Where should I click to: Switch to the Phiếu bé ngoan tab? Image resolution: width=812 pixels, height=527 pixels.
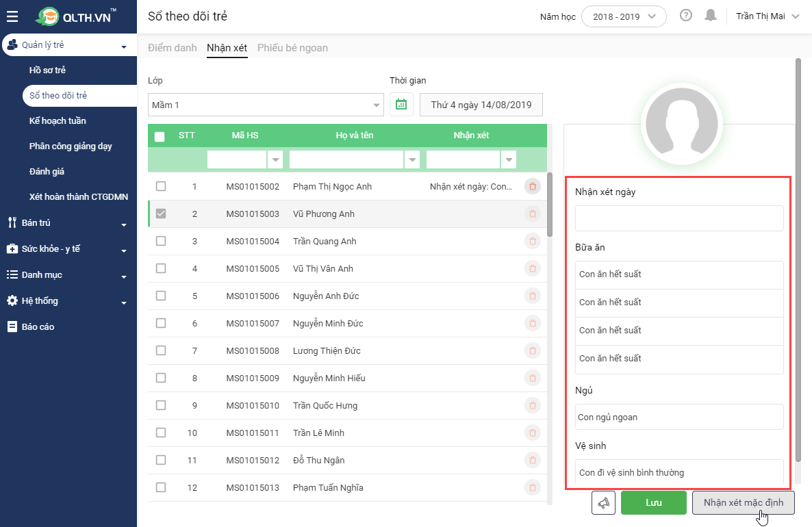[x=292, y=48]
